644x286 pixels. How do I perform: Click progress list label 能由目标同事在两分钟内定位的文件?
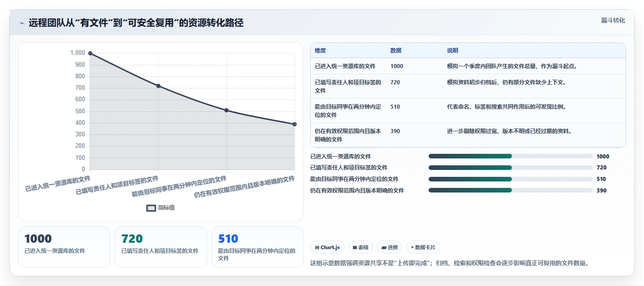coord(354,179)
